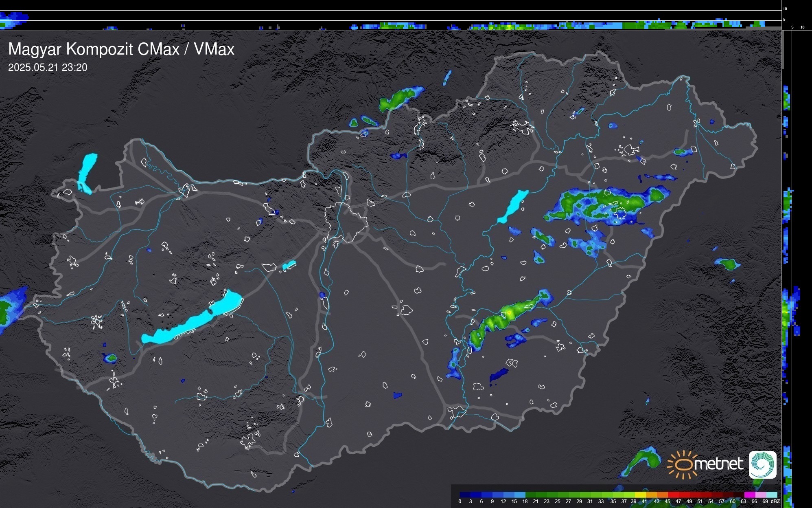
Task: Click the metnet logo text
Action: 718,464
